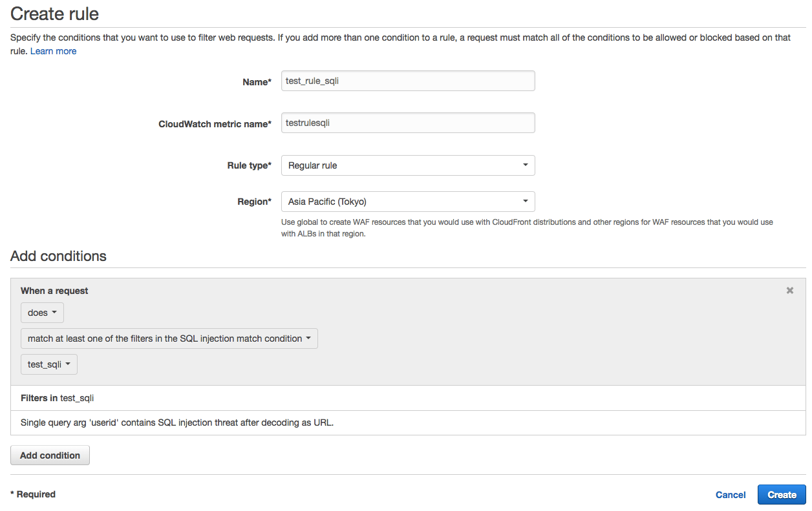The width and height of the screenshot is (812, 511).
Task: Click the 'Name*' field label
Action: click(257, 82)
